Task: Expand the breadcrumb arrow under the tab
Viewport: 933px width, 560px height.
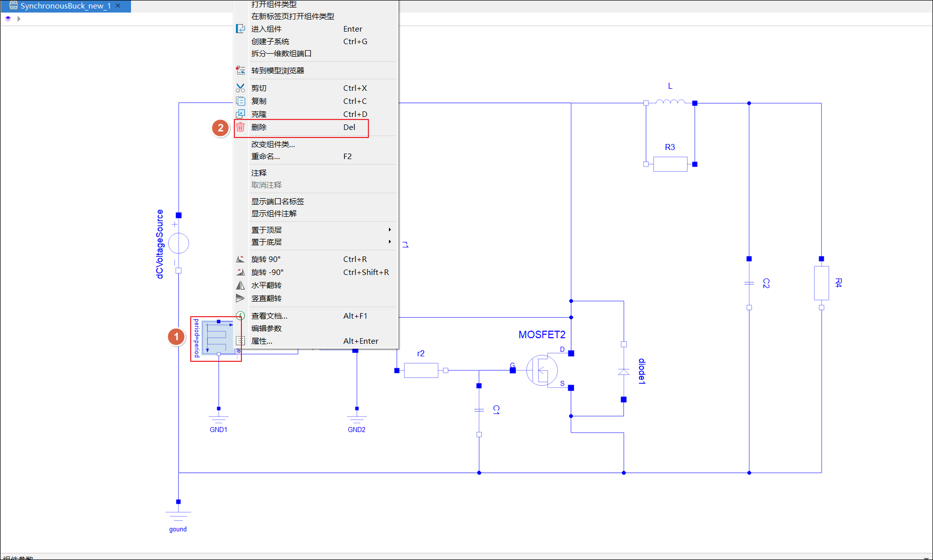Action: [19, 19]
